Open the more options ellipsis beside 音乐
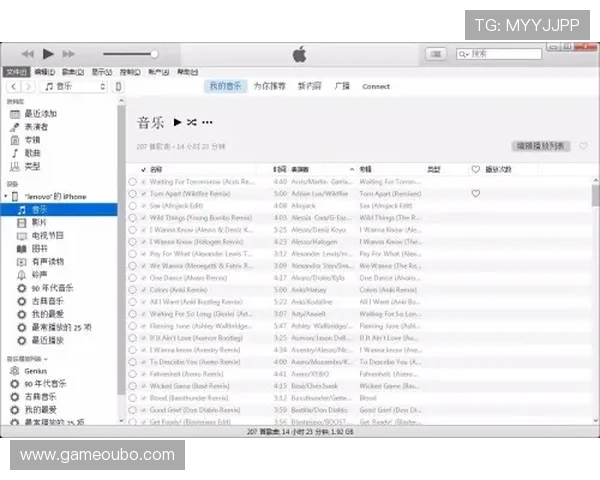 pos(207,122)
